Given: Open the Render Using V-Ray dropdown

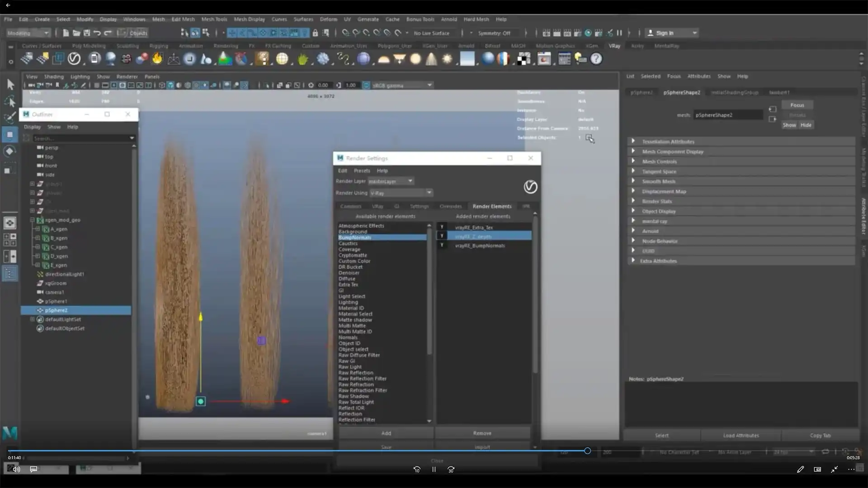Looking at the screenshot, I should pyautogui.click(x=401, y=193).
